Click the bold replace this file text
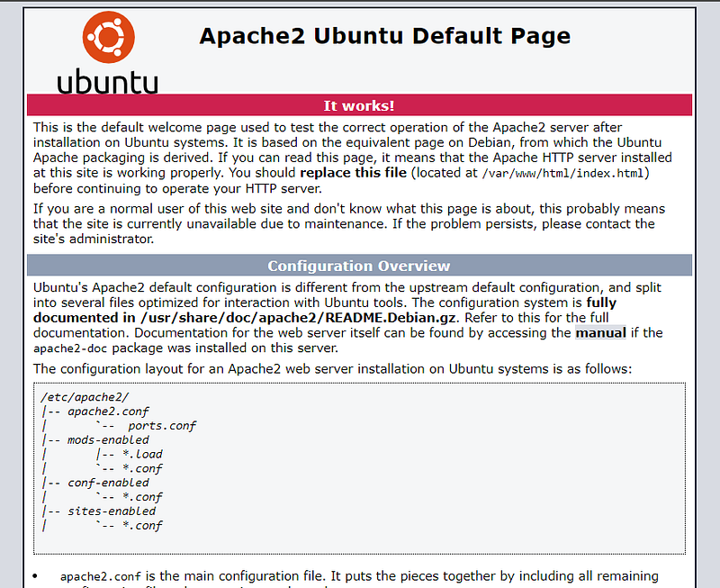720x588 pixels. point(353,173)
